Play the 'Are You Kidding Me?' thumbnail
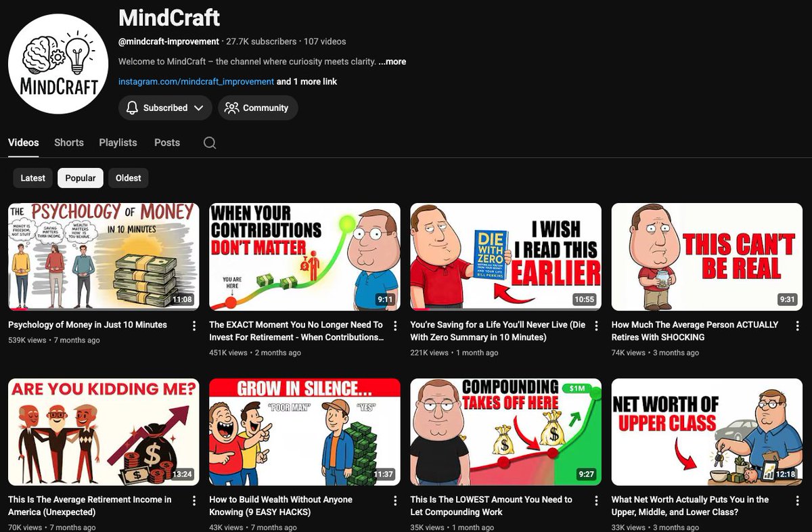 coord(104,432)
